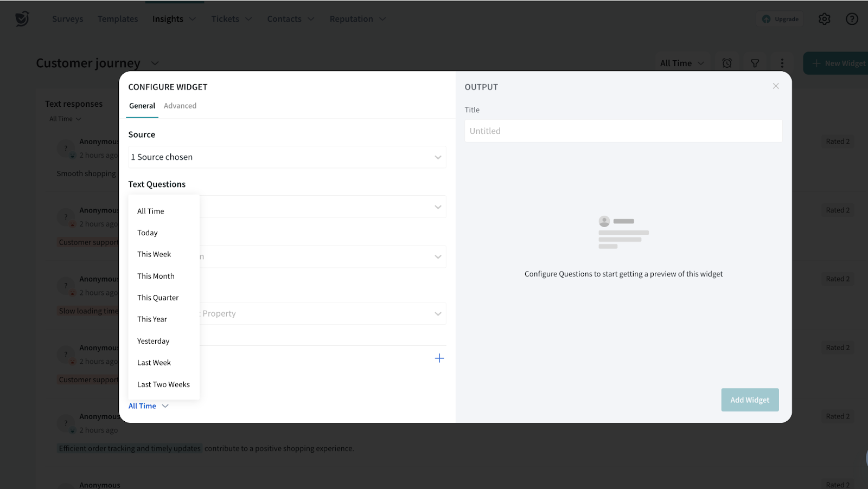This screenshot has width=868, height=489.
Task: Click the Untitled title input field
Action: point(623,131)
